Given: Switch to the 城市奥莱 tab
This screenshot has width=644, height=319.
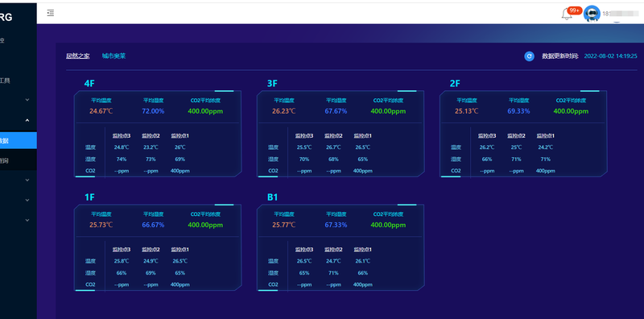Looking at the screenshot, I should 114,56.
